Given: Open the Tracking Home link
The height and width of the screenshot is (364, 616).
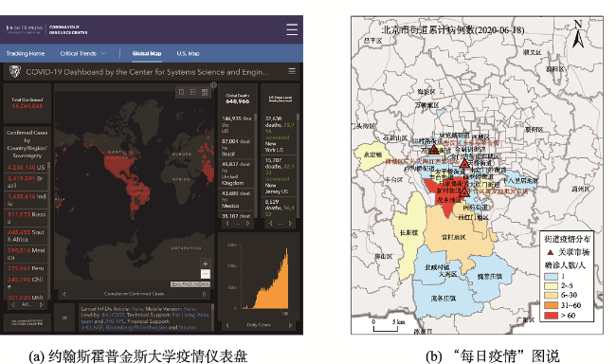Looking at the screenshot, I should coord(26,53).
